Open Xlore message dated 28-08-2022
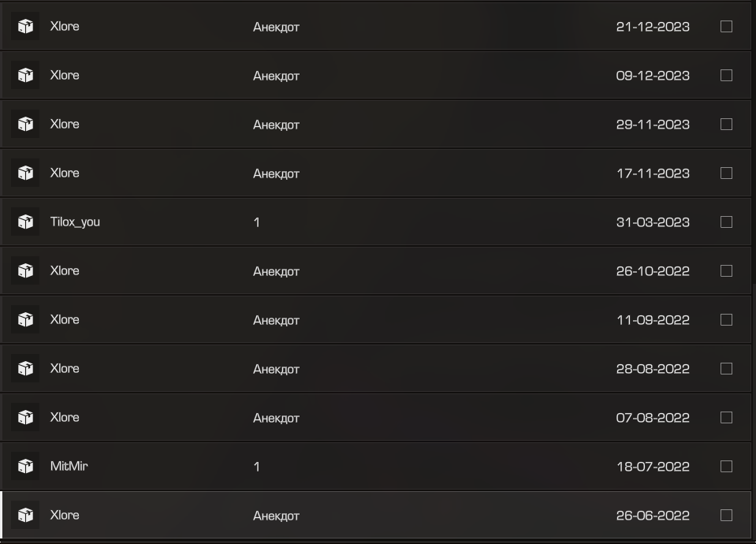The width and height of the screenshot is (756, 544). click(376, 368)
